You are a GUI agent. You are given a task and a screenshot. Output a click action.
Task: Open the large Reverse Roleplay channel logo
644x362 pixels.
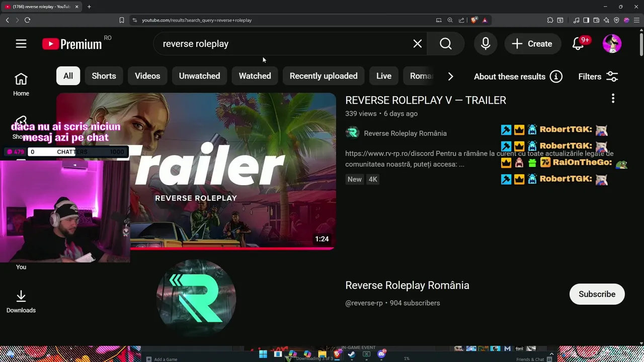click(x=196, y=299)
